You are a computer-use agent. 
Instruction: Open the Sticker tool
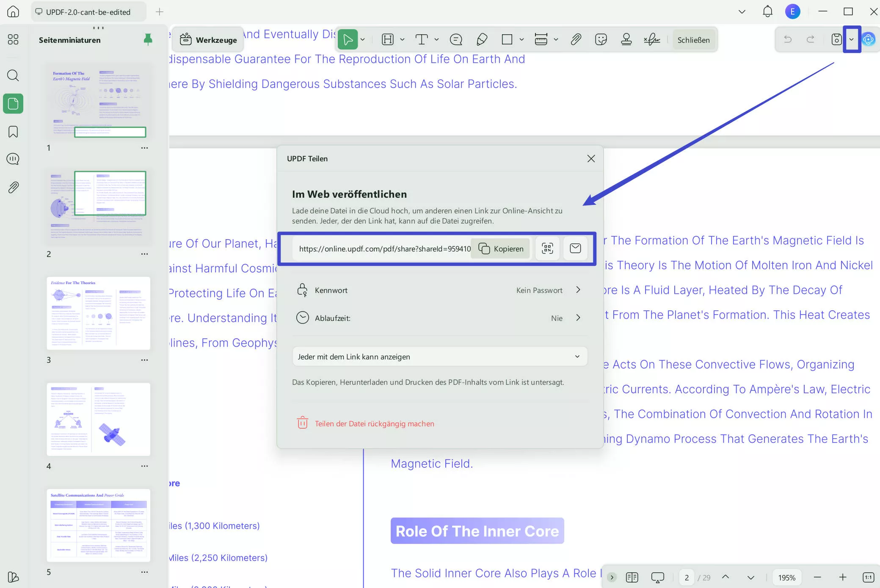[601, 39]
